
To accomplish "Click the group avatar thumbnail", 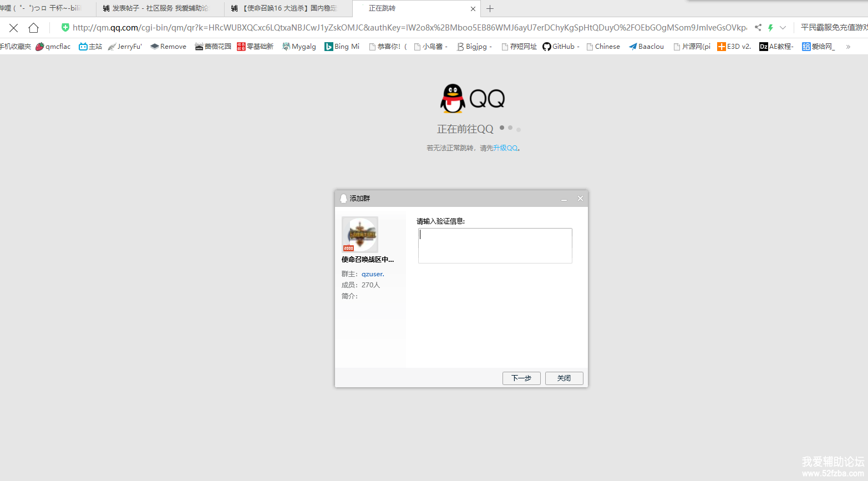I will pos(360,235).
